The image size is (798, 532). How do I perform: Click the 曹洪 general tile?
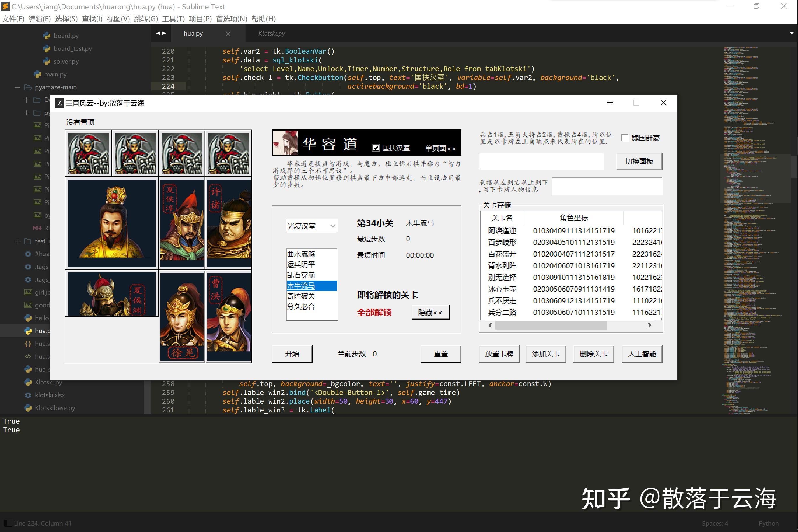pyautogui.click(x=229, y=316)
